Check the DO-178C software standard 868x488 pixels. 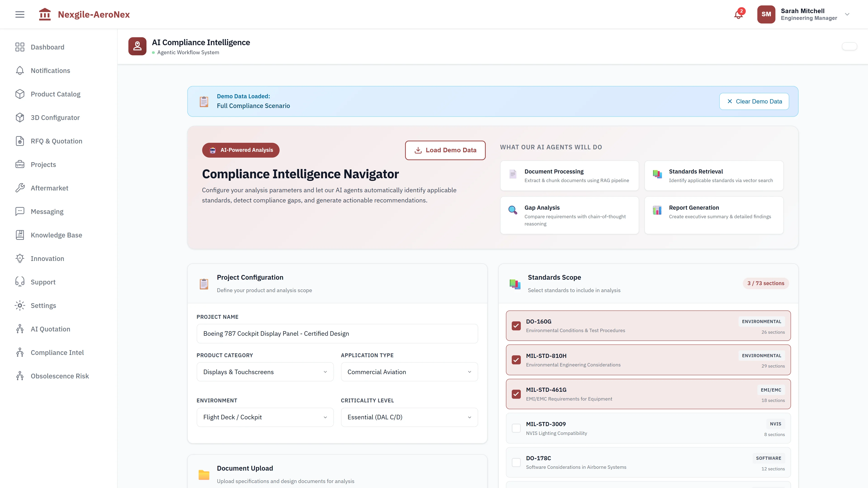tap(516, 462)
